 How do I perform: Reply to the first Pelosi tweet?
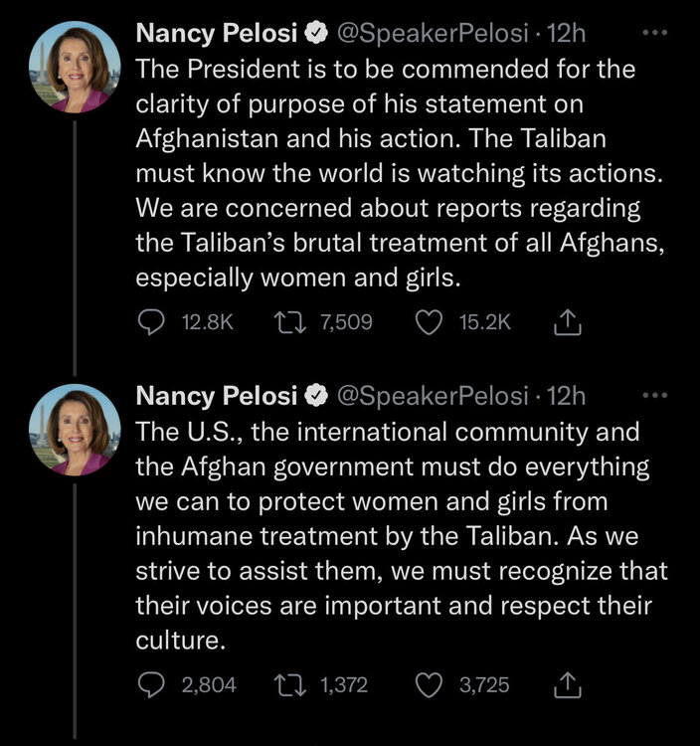149,321
